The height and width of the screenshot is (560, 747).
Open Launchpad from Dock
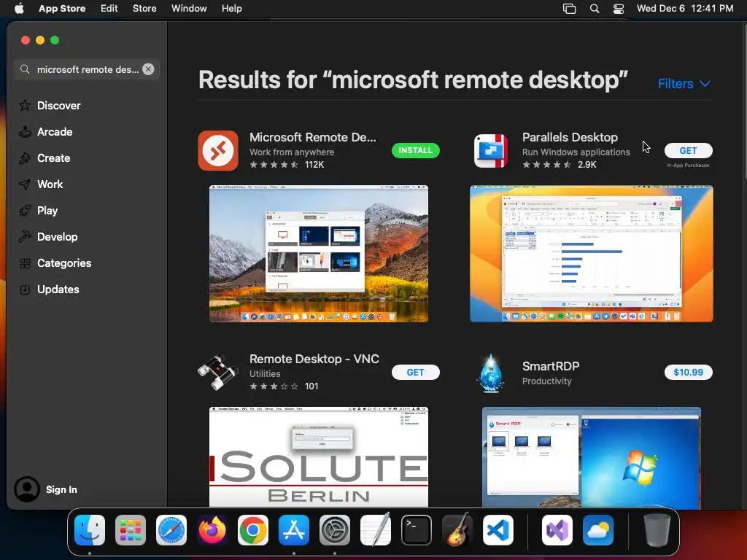131,530
